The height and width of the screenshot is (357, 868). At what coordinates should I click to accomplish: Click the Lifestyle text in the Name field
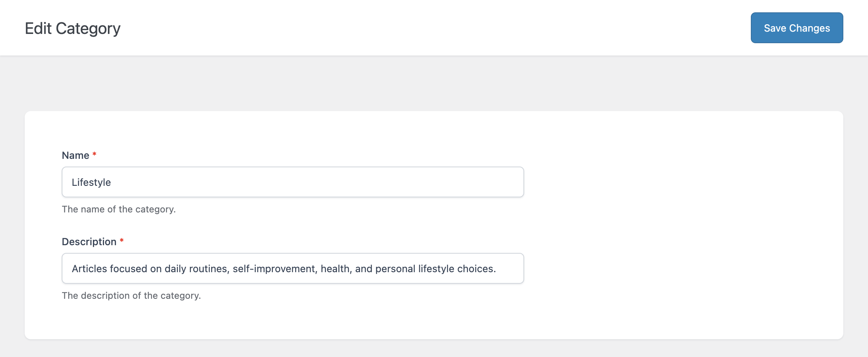tap(91, 182)
